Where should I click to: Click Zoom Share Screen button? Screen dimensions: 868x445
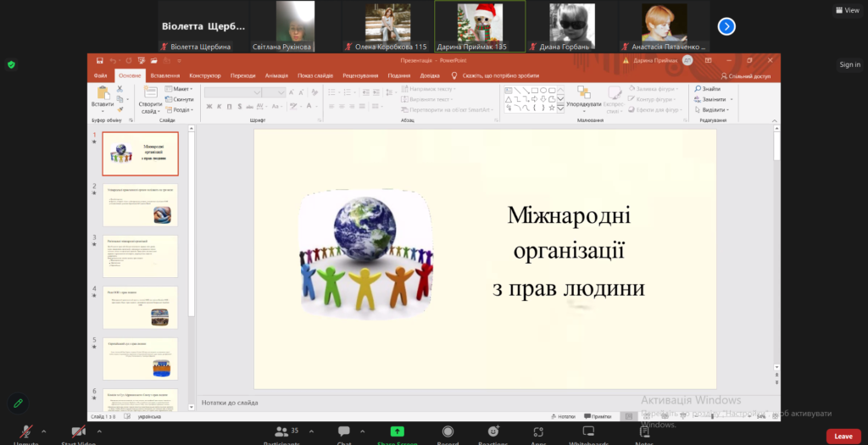click(x=397, y=434)
